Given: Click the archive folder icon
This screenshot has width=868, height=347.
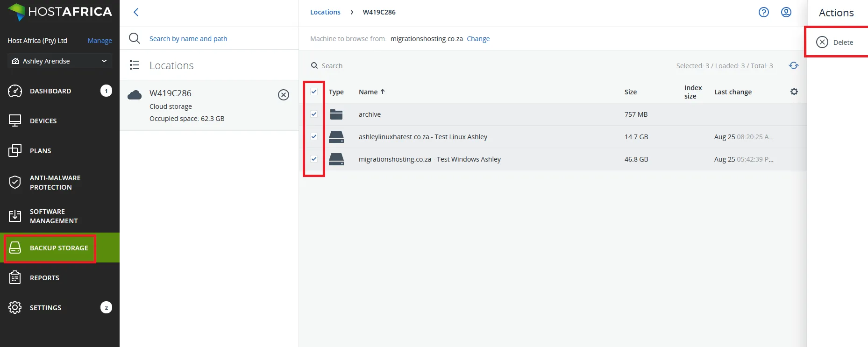Looking at the screenshot, I should (x=336, y=114).
